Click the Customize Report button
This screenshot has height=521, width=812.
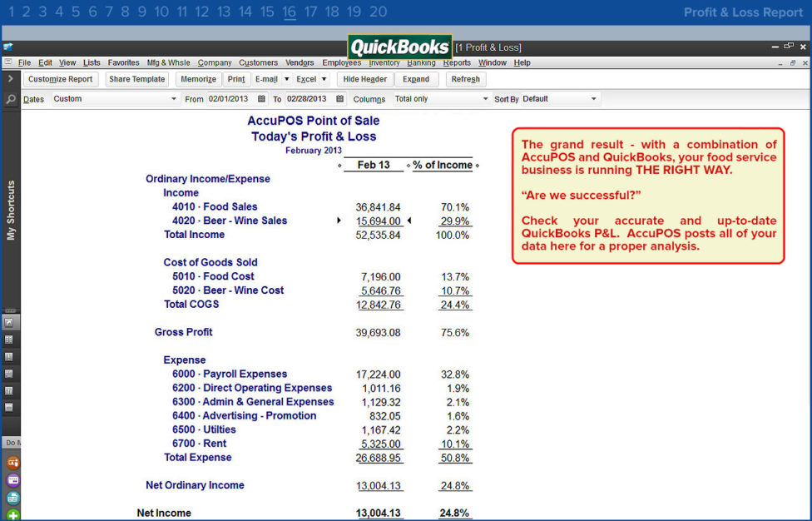pos(61,79)
